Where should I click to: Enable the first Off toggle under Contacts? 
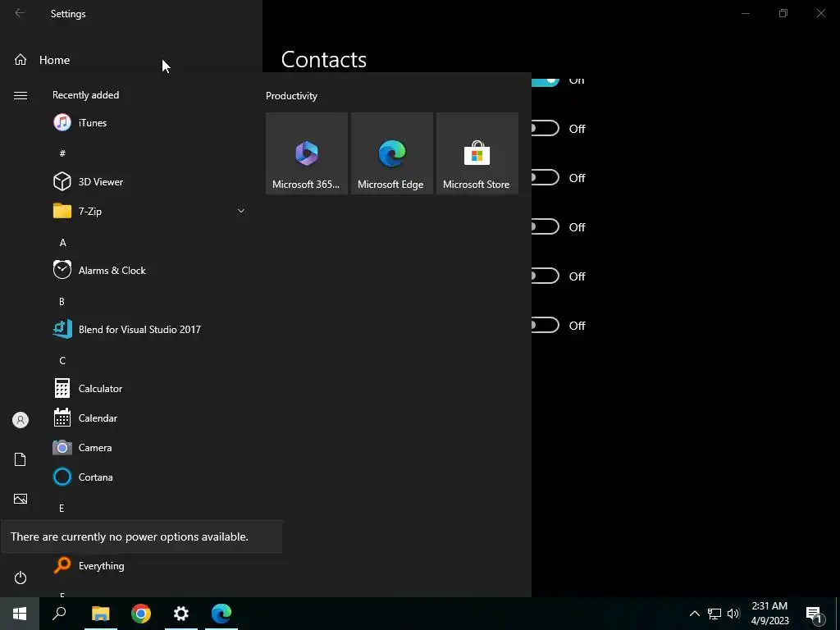point(546,129)
